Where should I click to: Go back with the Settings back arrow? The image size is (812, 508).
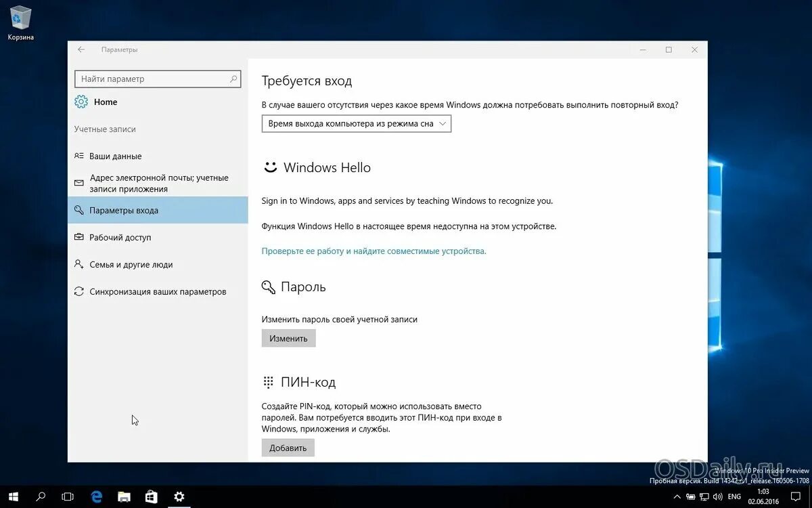(x=81, y=49)
